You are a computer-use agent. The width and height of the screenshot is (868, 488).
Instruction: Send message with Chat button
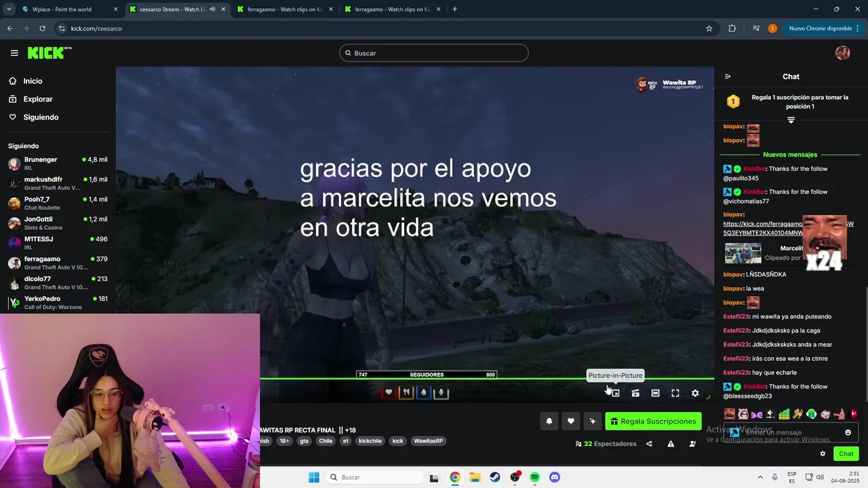pos(846,453)
